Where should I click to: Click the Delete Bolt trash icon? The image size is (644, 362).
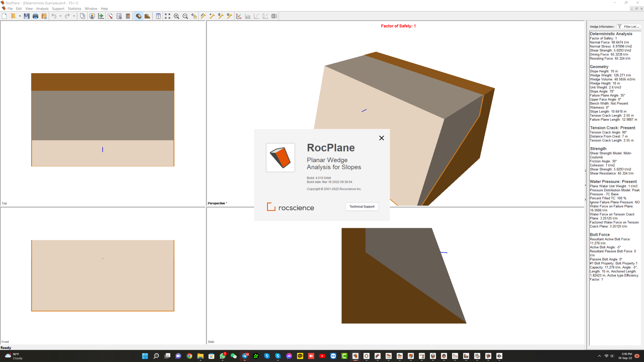point(221,16)
